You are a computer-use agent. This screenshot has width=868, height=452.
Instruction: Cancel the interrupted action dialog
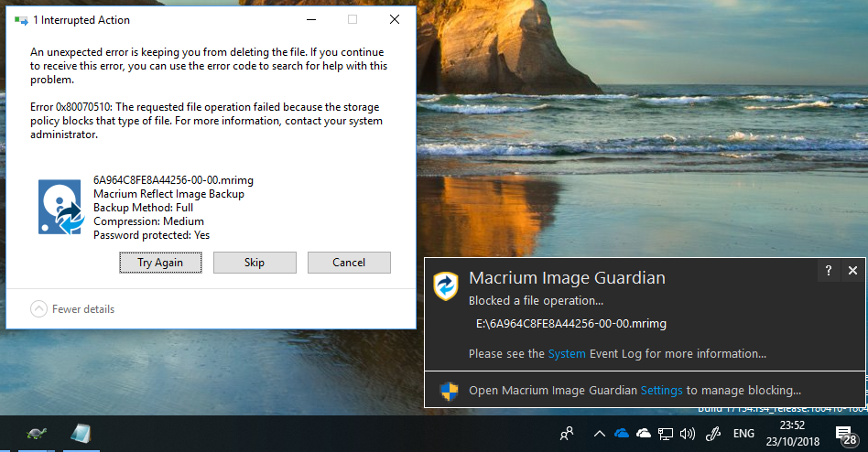(x=349, y=263)
